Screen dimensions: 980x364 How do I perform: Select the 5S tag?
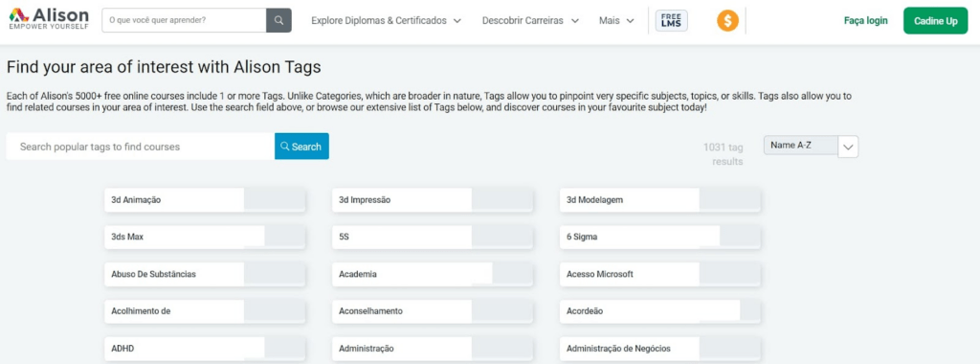433,237
